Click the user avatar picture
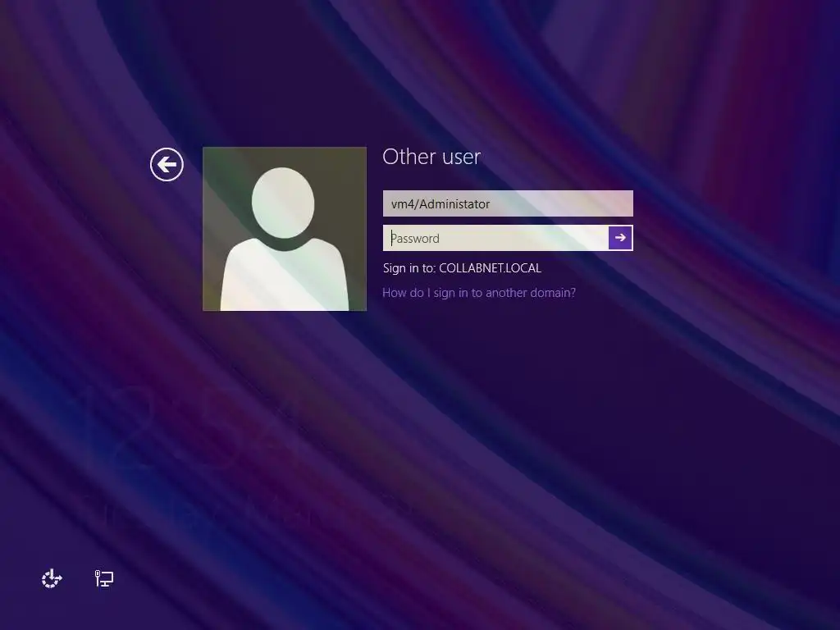This screenshot has height=630, width=840. click(285, 229)
